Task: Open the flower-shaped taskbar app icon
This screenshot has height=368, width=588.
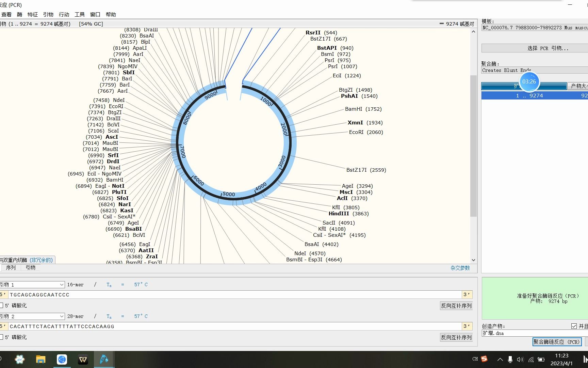Action: tap(19, 359)
